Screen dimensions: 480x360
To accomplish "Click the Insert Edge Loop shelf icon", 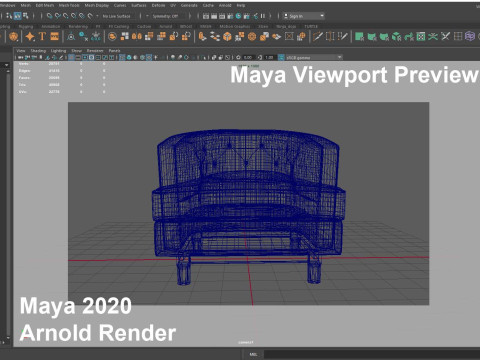I will [330, 36].
